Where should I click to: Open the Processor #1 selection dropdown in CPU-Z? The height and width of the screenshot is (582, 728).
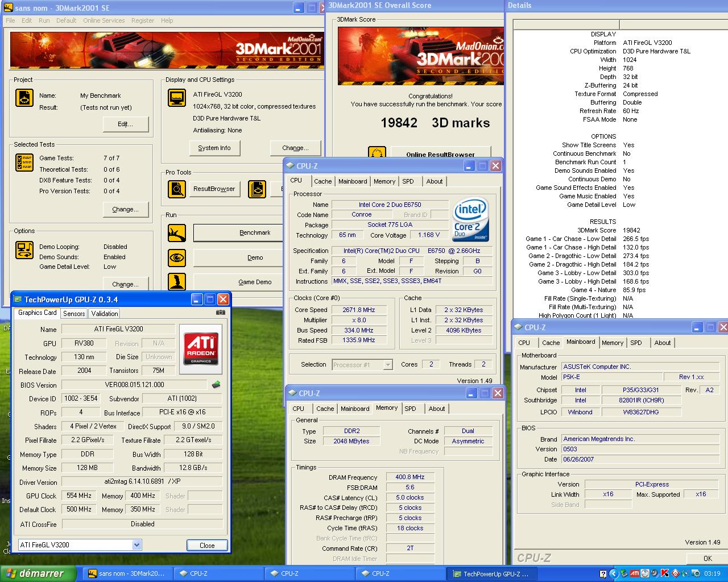(388, 365)
